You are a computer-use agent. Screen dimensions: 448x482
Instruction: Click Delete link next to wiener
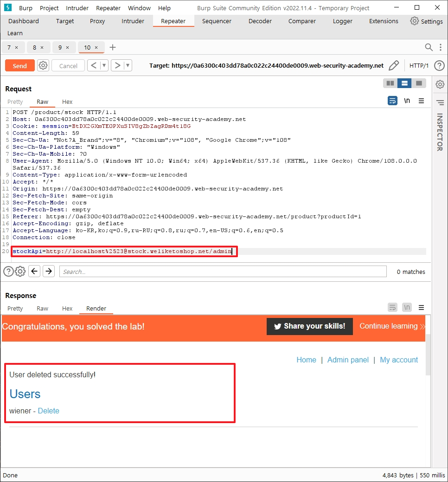click(x=48, y=411)
